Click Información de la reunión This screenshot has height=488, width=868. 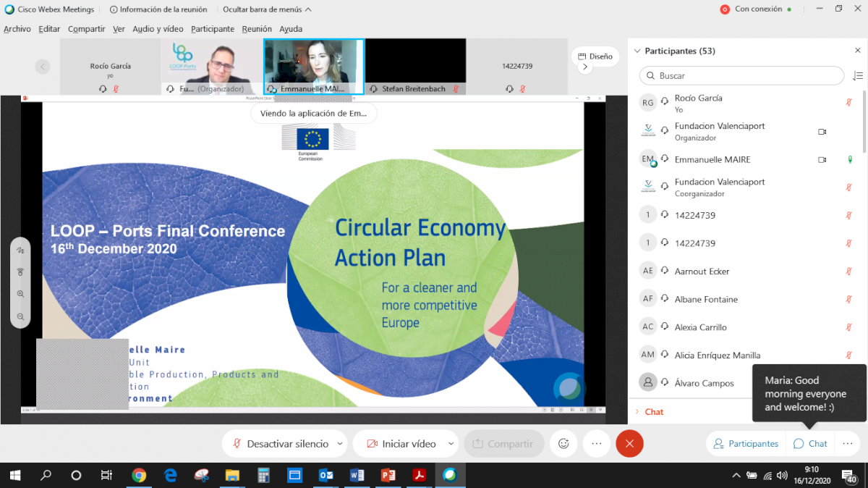coord(158,9)
